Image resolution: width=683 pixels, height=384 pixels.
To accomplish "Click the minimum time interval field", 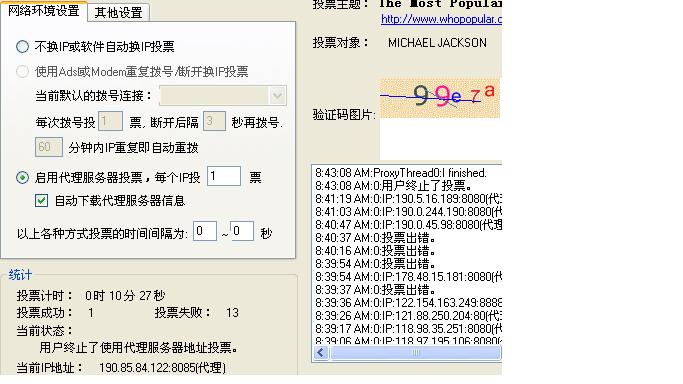I will pos(205,231).
